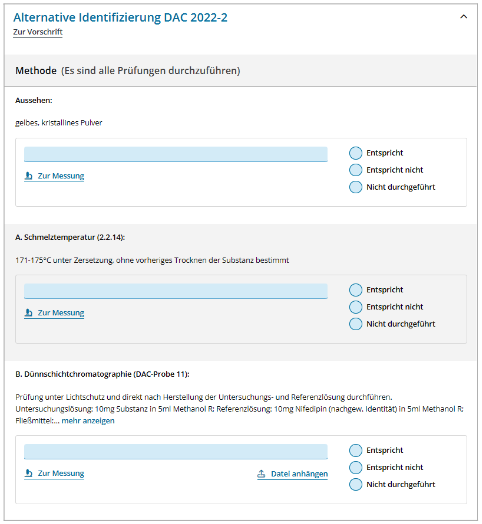
Task: Focus the Dünnschichtchromatographie result input field
Action: (176, 451)
